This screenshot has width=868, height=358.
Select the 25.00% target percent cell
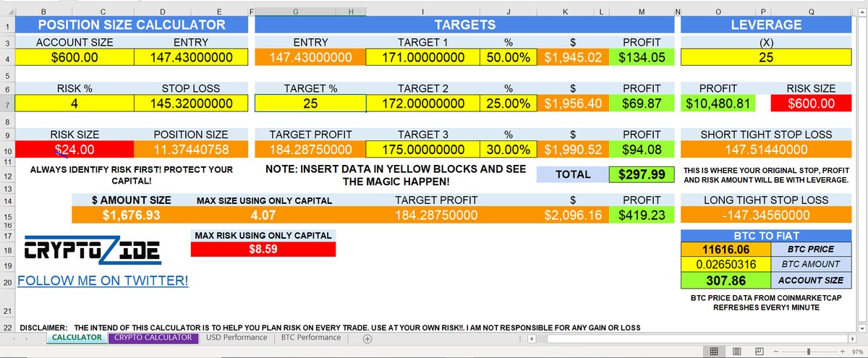[x=509, y=103]
